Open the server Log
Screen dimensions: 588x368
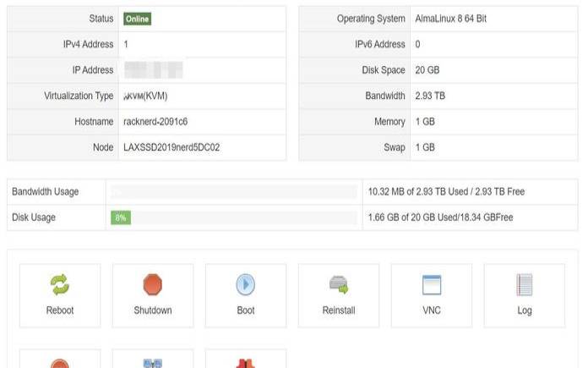(525, 295)
